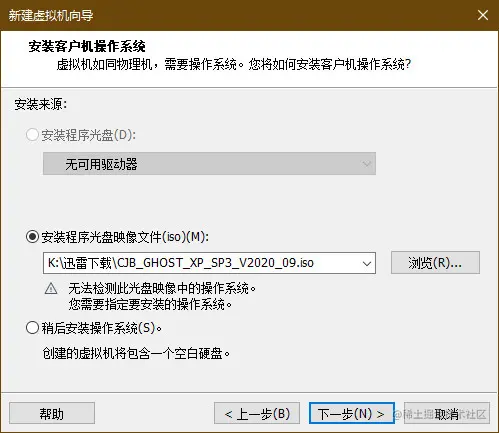This screenshot has width=499, height=433.
Task: Cancel the wizard with 取消
Action: point(447,413)
